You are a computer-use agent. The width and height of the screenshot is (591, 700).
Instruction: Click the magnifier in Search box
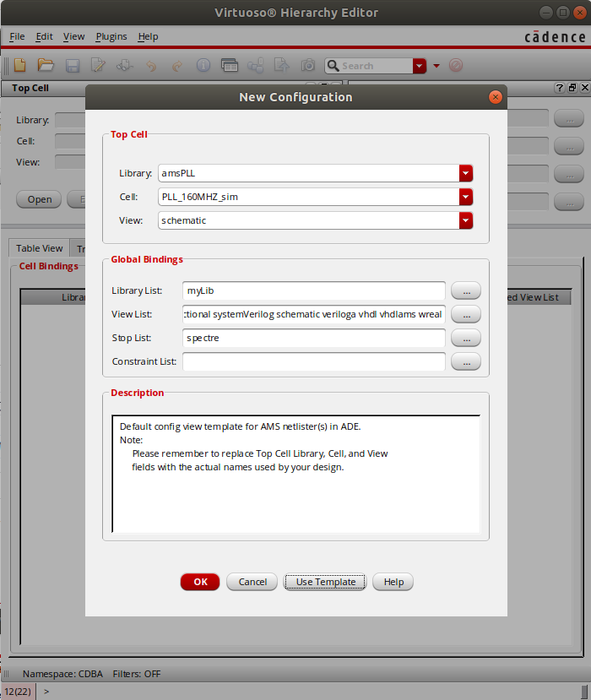point(333,66)
